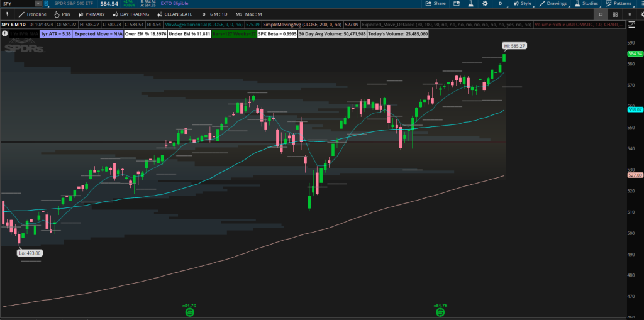Click the SPY symbol input field
This screenshot has width=644, height=320.
[x=18, y=3]
